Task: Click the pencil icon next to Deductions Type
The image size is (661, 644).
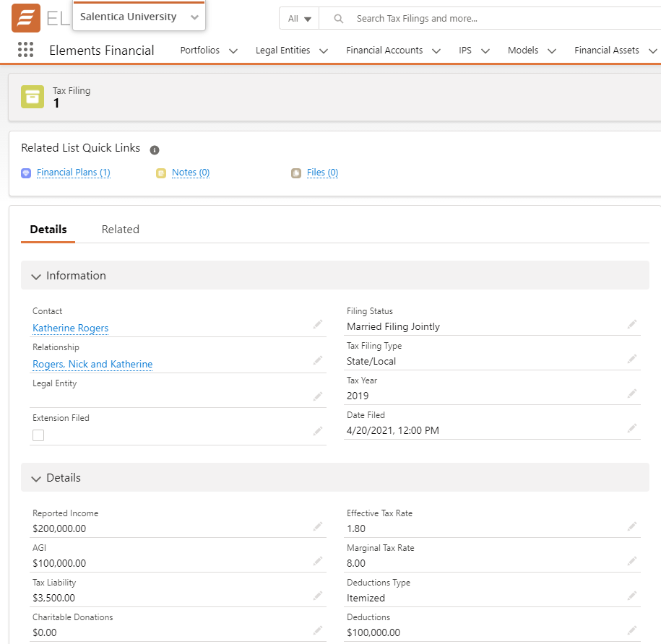Action: pyautogui.click(x=632, y=596)
